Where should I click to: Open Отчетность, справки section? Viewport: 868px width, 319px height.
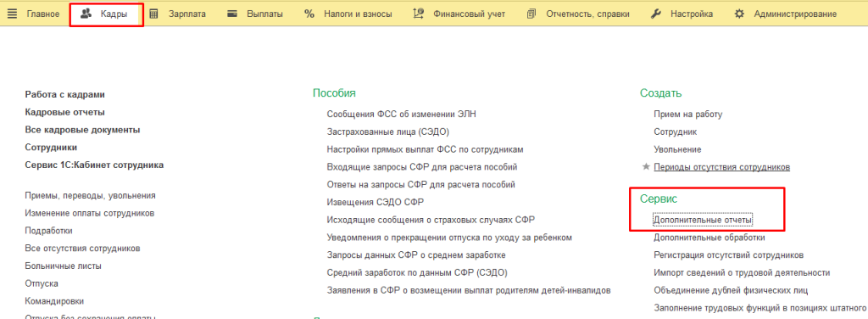(588, 14)
